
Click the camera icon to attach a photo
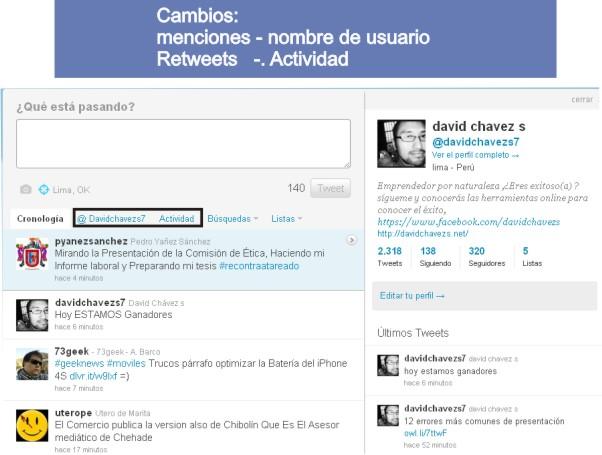26,189
